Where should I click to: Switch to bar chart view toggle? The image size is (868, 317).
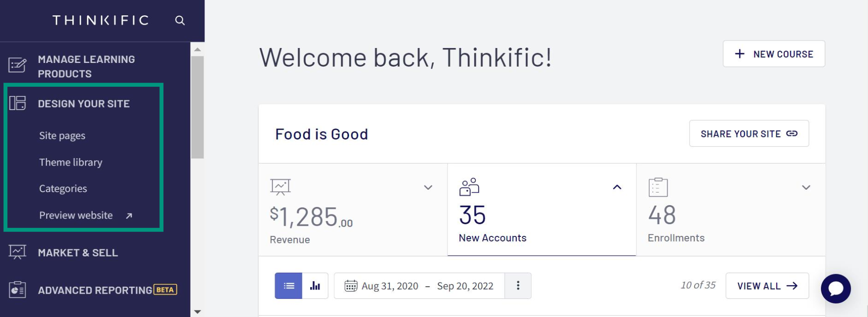point(315,286)
